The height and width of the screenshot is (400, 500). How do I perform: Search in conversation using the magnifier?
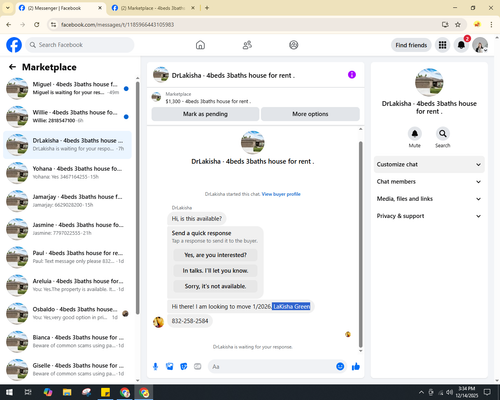[x=443, y=134]
